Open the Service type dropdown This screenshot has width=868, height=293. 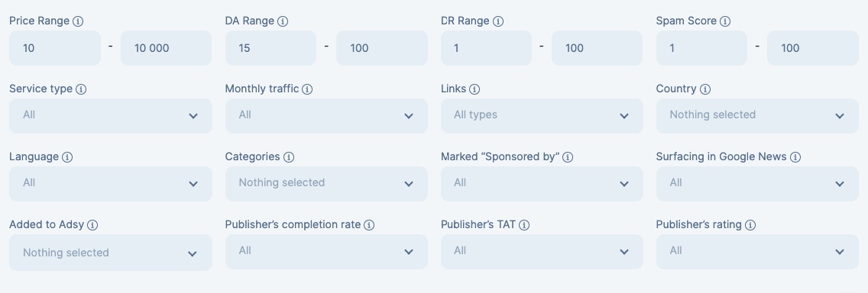pos(111,115)
